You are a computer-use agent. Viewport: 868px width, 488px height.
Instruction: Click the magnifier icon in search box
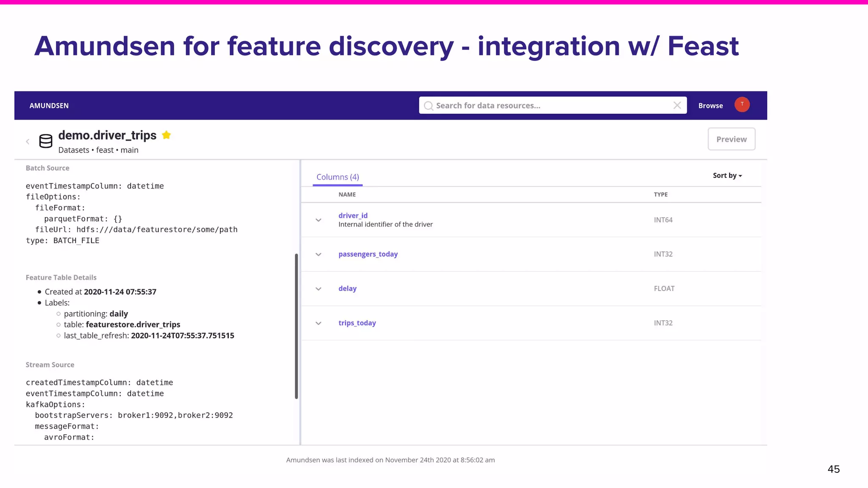(x=428, y=106)
